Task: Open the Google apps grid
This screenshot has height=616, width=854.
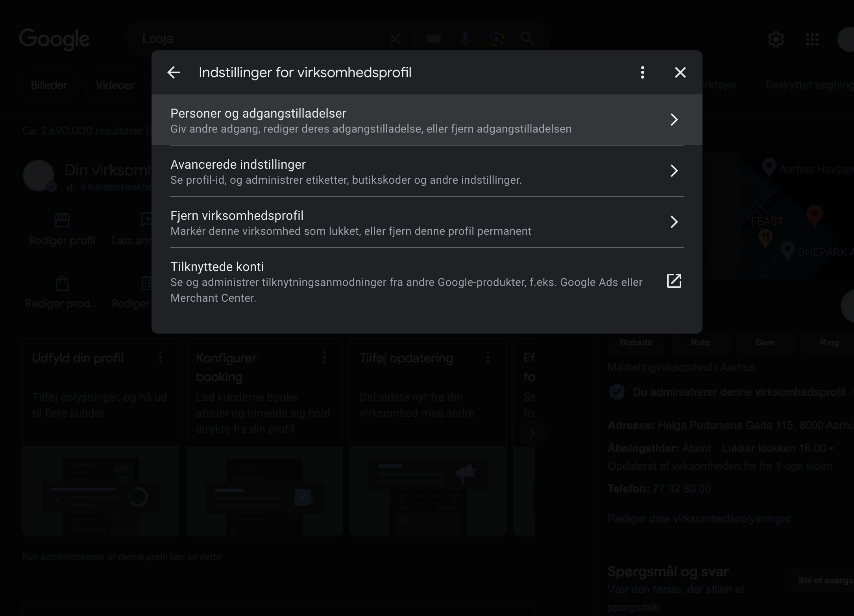Action: tap(812, 39)
